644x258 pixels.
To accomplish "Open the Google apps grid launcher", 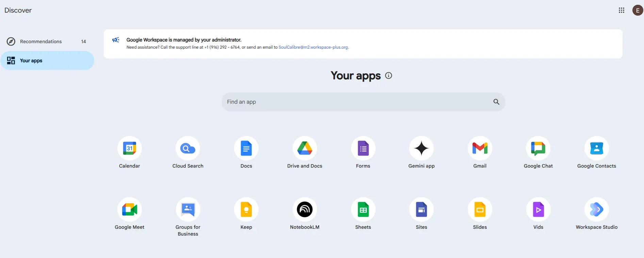I will pyautogui.click(x=622, y=10).
